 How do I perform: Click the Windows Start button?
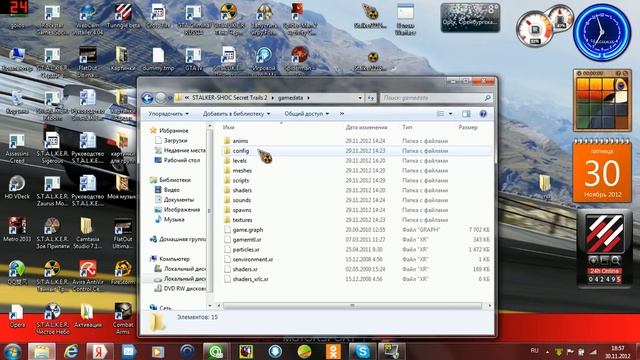(12, 351)
